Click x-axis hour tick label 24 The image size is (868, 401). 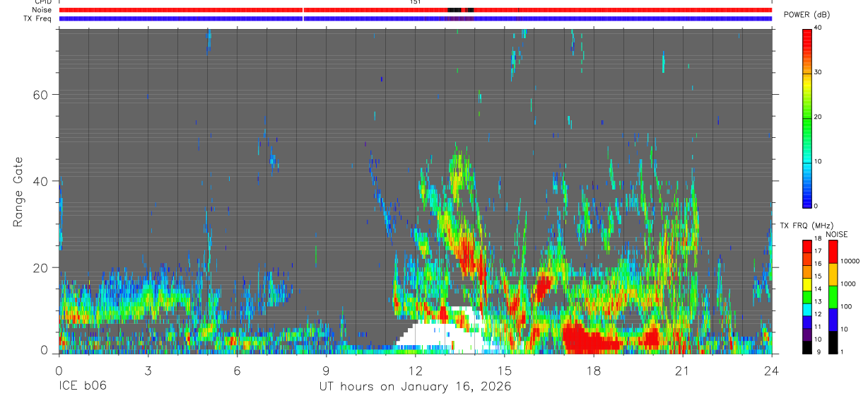[772, 371]
